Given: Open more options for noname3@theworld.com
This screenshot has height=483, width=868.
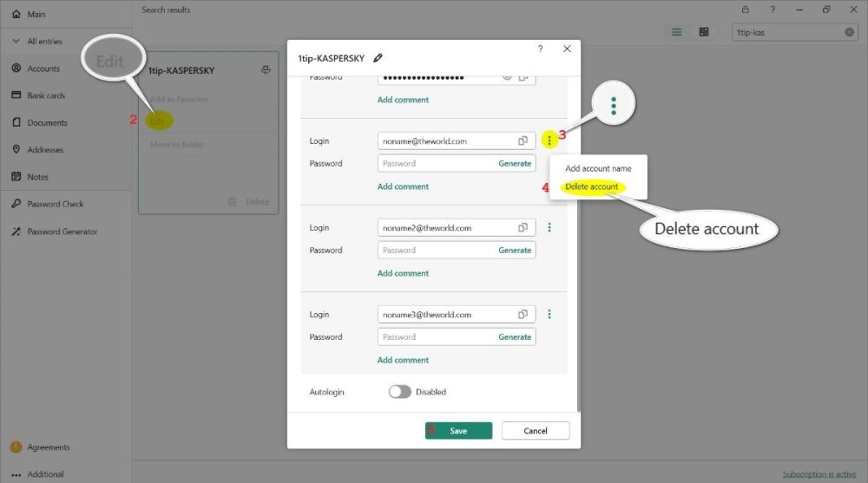Looking at the screenshot, I should pos(549,314).
